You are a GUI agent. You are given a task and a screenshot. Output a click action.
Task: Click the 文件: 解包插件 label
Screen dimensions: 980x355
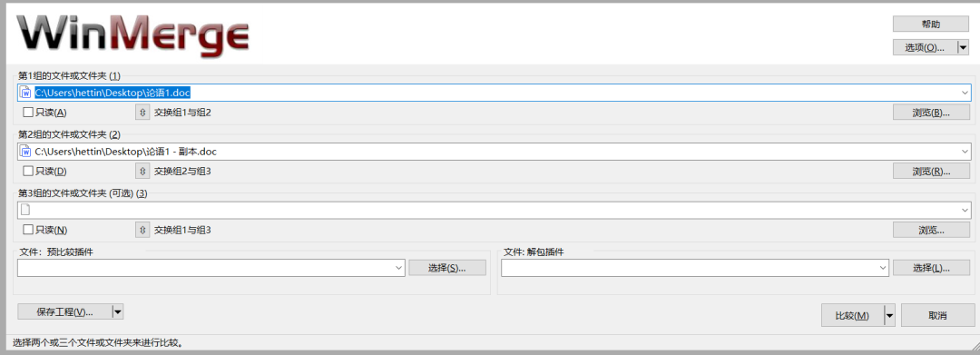[x=534, y=251]
